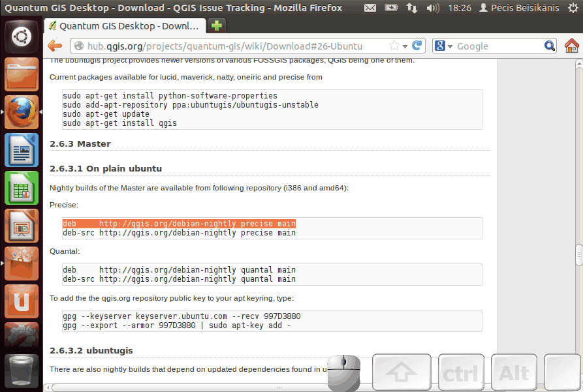Go to the Firefox home page icon
The width and height of the screenshot is (583, 392).
click(x=571, y=46)
